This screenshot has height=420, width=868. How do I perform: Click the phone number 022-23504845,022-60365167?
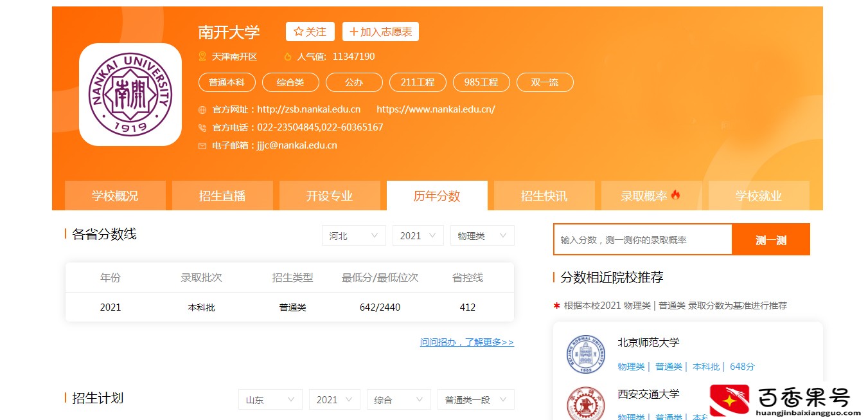coord(320,127)
